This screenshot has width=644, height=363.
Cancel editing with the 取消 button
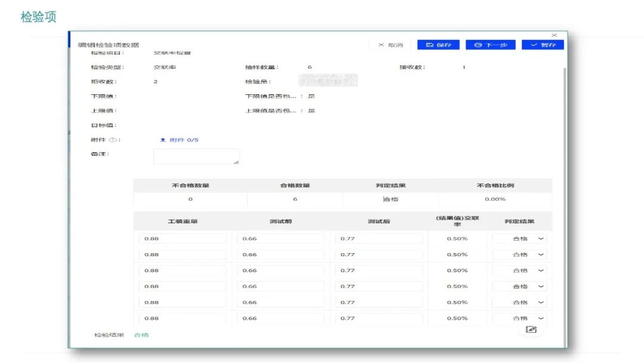click(x=391, y=45)
